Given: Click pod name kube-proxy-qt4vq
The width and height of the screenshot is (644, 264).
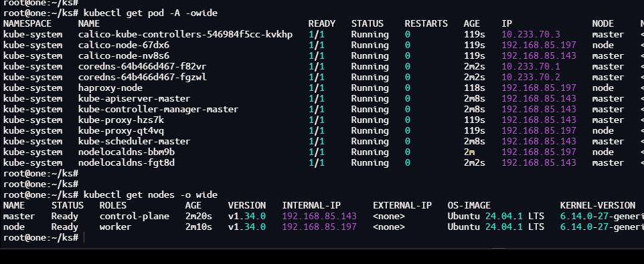Looking at the screenshot, I should pos(120,131).
